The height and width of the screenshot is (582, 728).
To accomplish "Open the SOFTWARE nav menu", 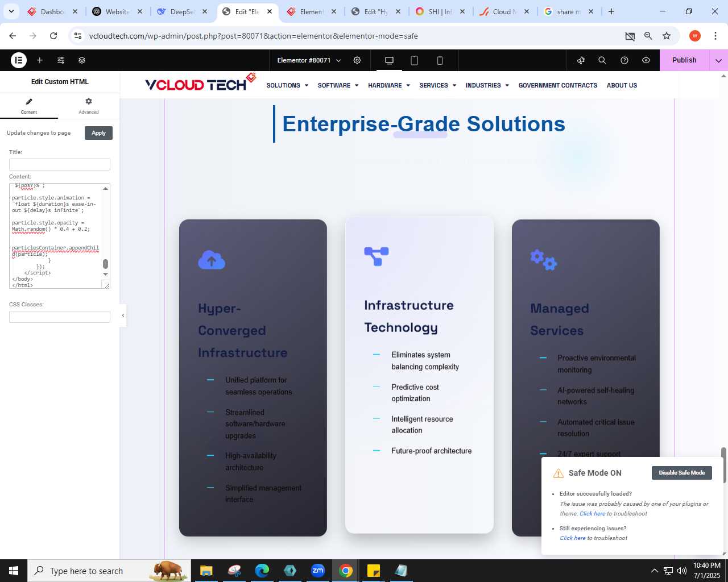I will click(338, 85).
